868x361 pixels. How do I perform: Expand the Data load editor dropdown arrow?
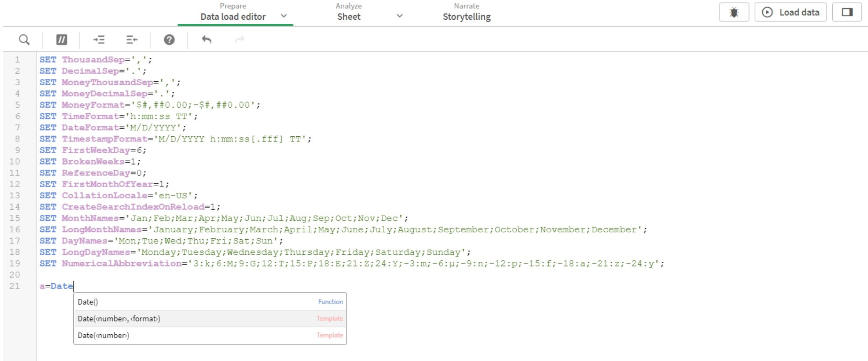tap(284, 16)
